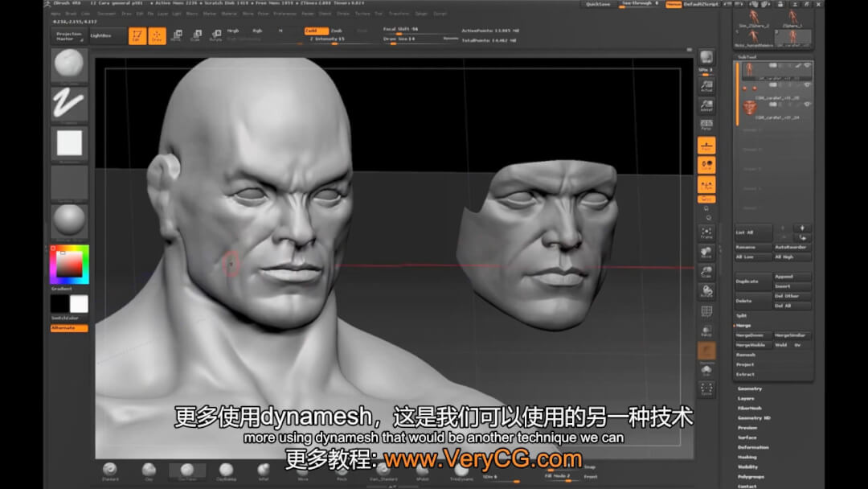Click the Rotate view navigation icon
This screenshot has width=868, height=489.
[x=706, y=291]
